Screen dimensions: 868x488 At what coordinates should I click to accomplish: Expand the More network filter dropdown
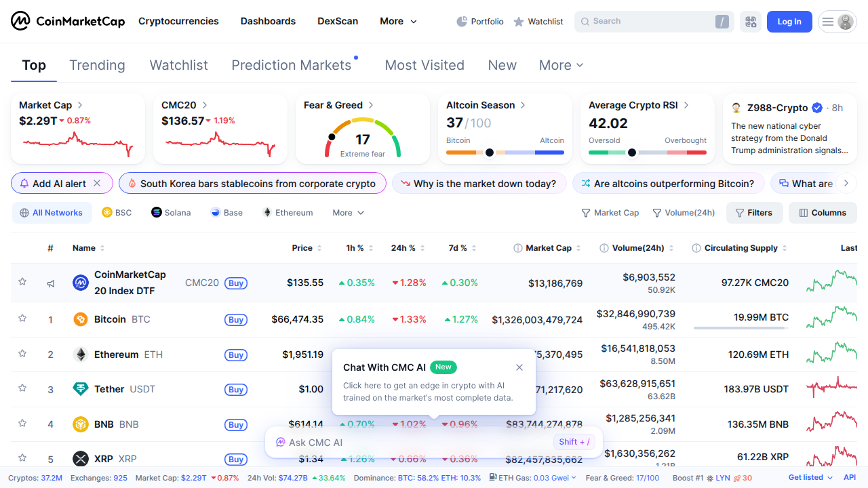[347, 212]
